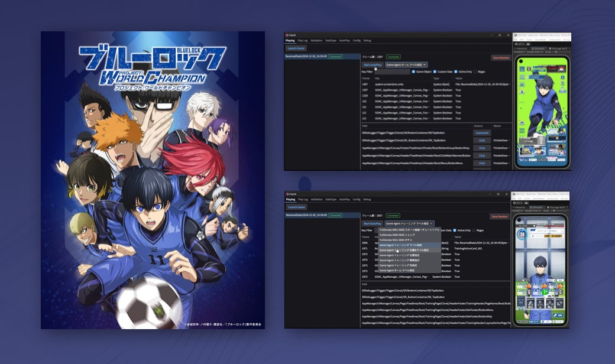This screenshot has height=364, width=615.
Task: Click PolyQA app icon in upper title bar
Action: click(287, 35)
